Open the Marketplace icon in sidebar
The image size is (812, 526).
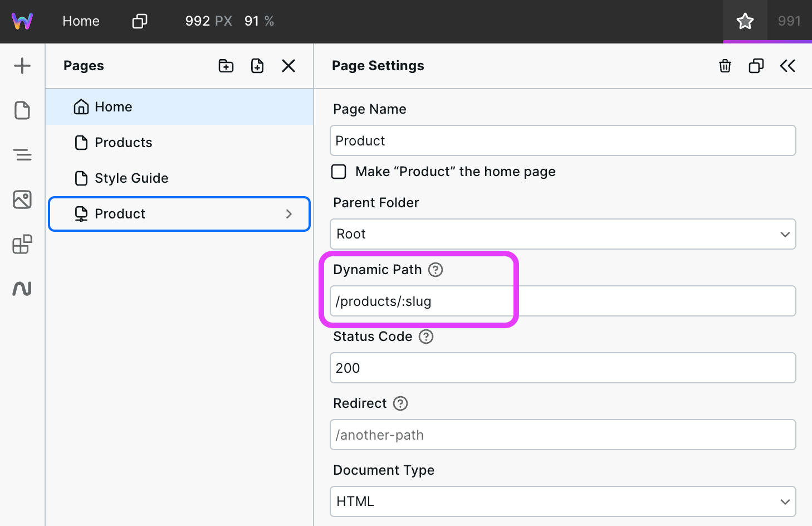point(22,244)
